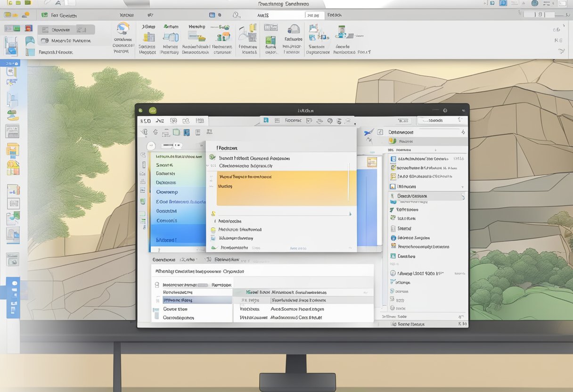Select the yellow circle option in the dialog
This screenshot has width=573, height=392.
pos(213,230)
